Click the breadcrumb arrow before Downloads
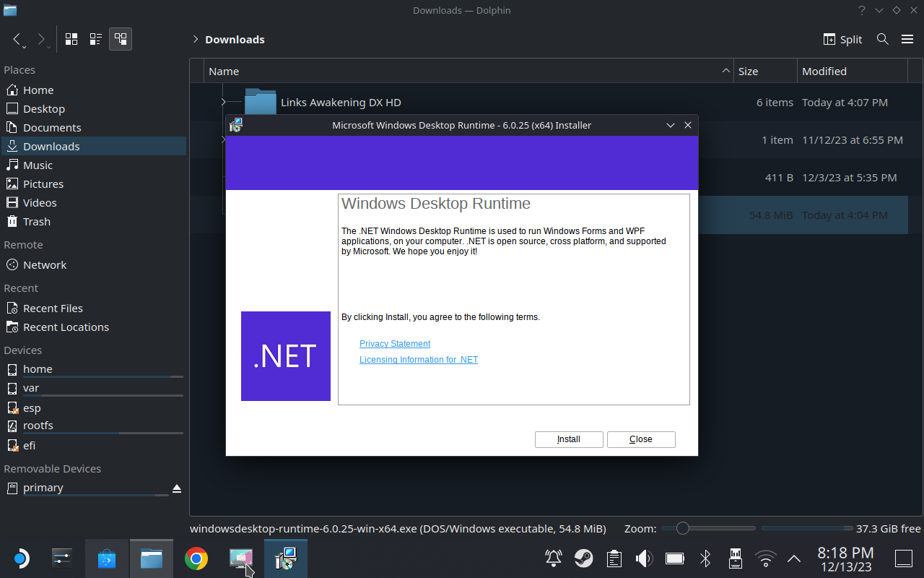 click(x=195, y=39)
